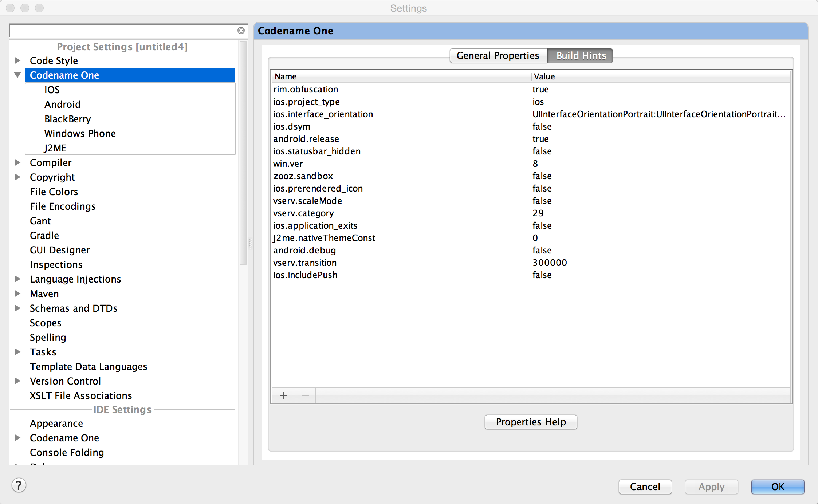Click the Apply button
818x504 pixels.
pos(712,487)
